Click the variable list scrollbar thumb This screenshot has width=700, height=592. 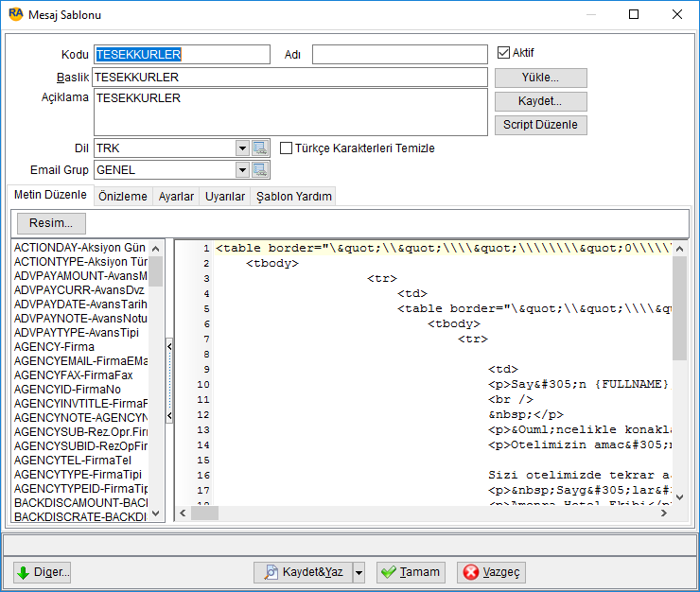pos(155,271)
